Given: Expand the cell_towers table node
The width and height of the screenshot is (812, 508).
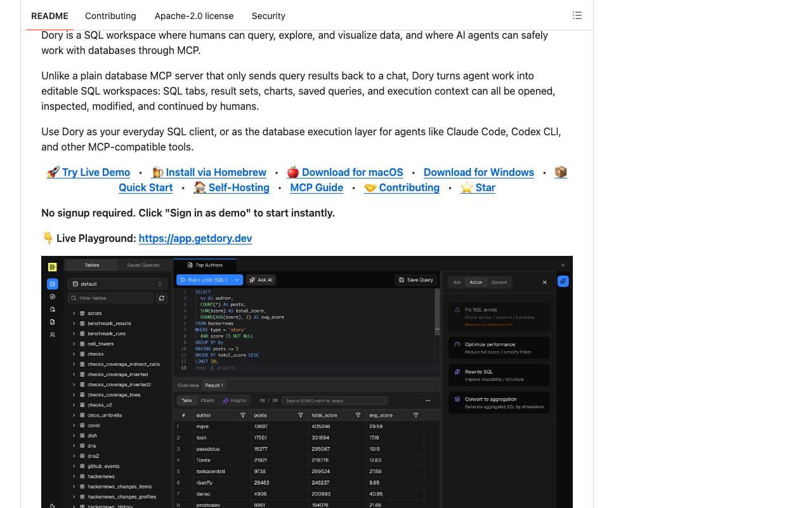Looking at the screenshot, I should coord(74,344).
